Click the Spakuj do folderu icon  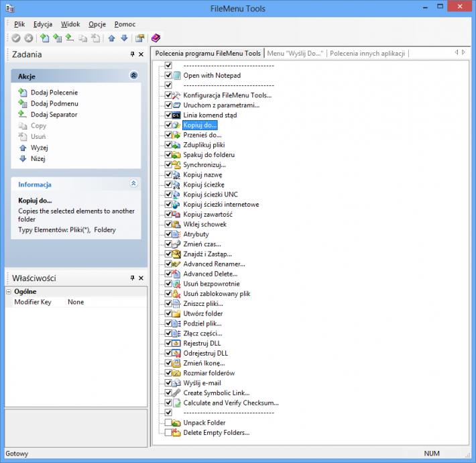click(176, 155)
